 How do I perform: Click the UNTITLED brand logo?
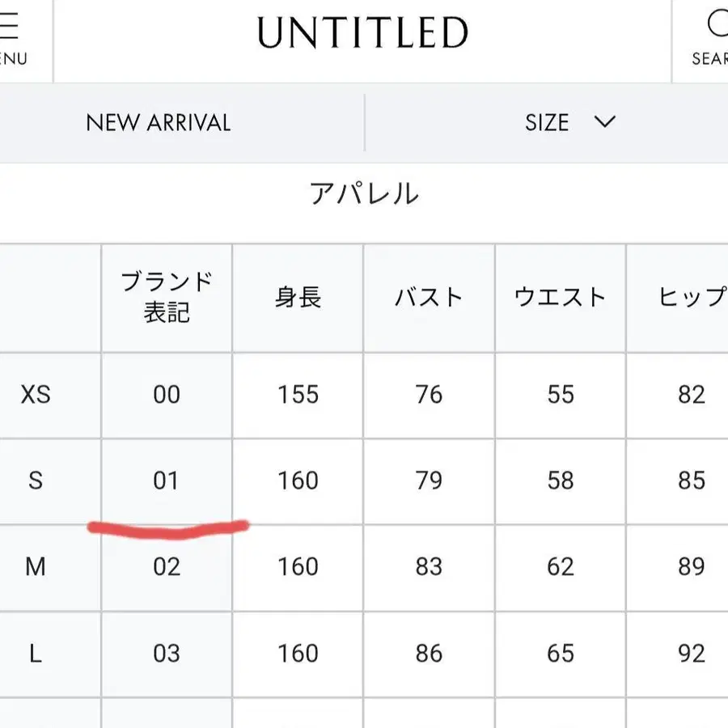(362, 34)
